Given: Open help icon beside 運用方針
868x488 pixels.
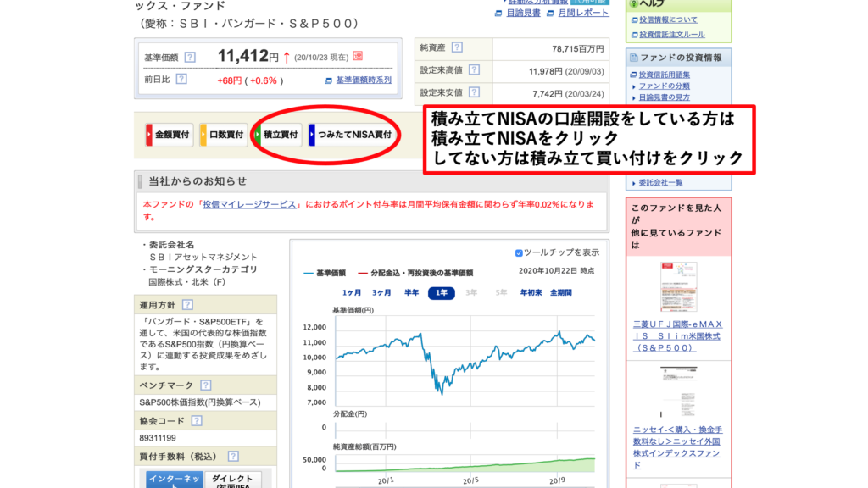Looking at the screenshot, I should tap(187, 305).
